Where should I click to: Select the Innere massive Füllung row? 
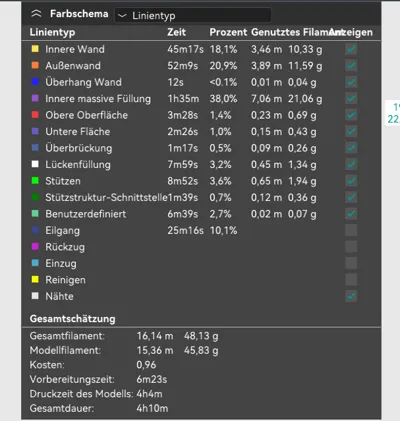point(201,99)
